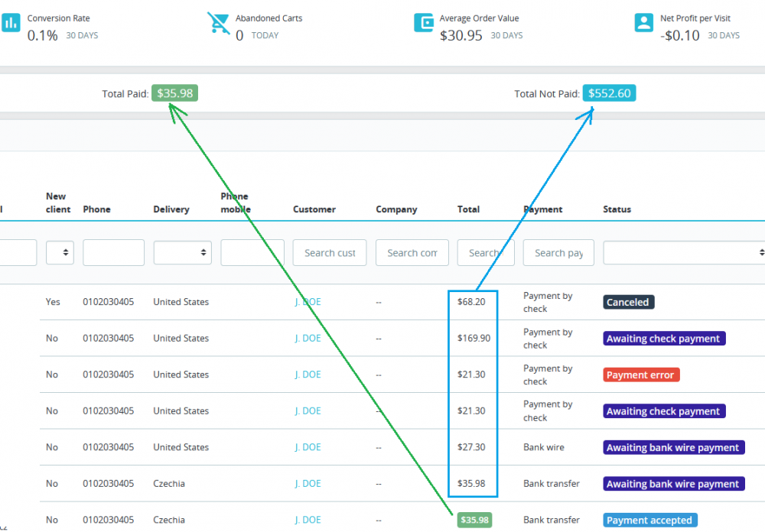Sort by the Payment column header
Viewport: 765px width, 532px height.
[x=543, y=209]
